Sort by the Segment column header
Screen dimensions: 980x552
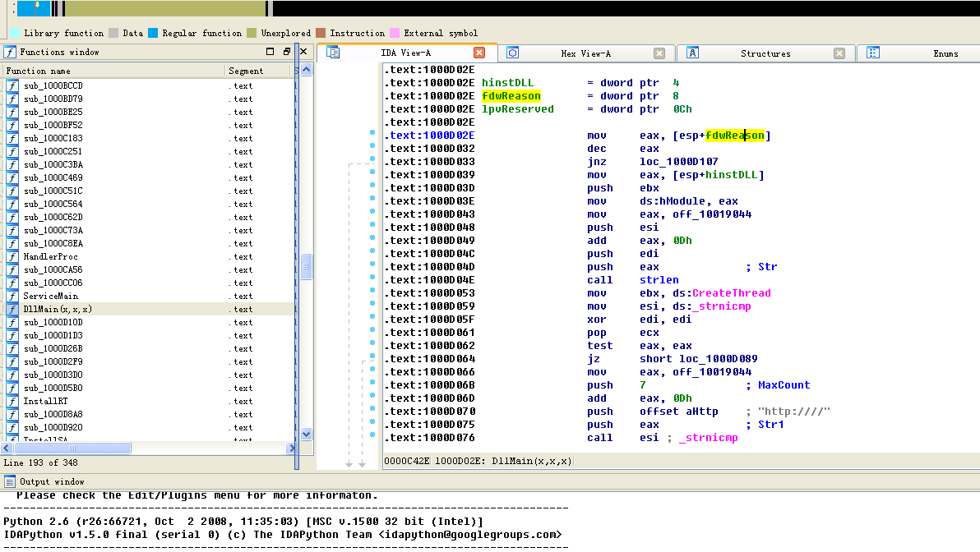259,71
